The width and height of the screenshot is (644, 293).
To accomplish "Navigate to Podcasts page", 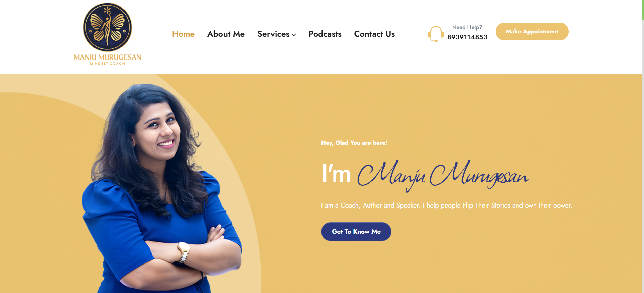I will tap(325, 34).
